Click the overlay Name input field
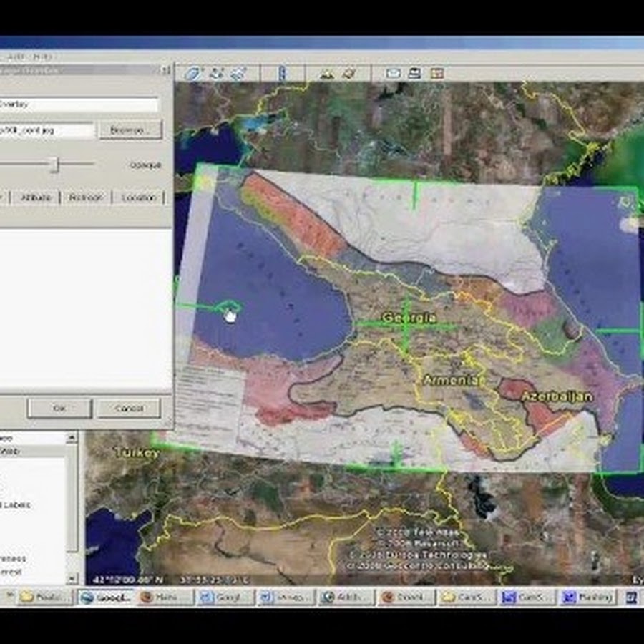Image resolution: width=644 pixels, height=644 pixels. point(78,104)
